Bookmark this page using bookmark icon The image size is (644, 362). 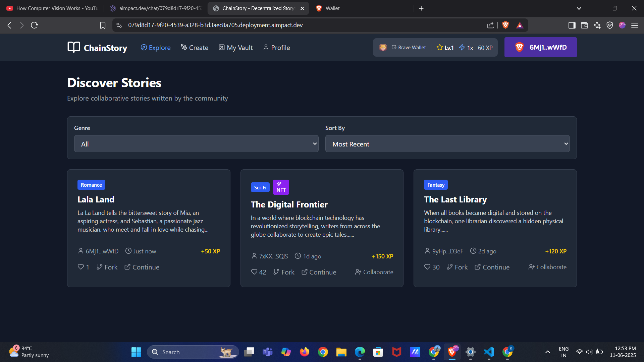coord(103,25)
